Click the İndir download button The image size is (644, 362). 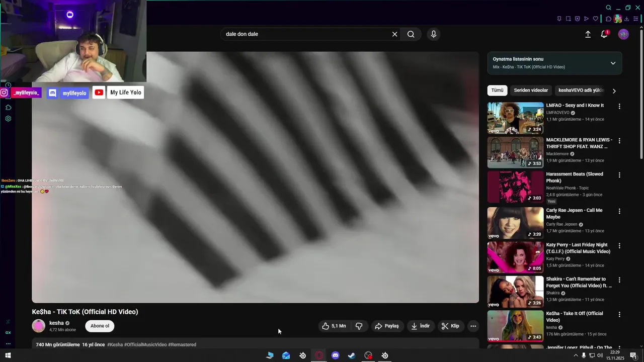click(x=421, y=326)
